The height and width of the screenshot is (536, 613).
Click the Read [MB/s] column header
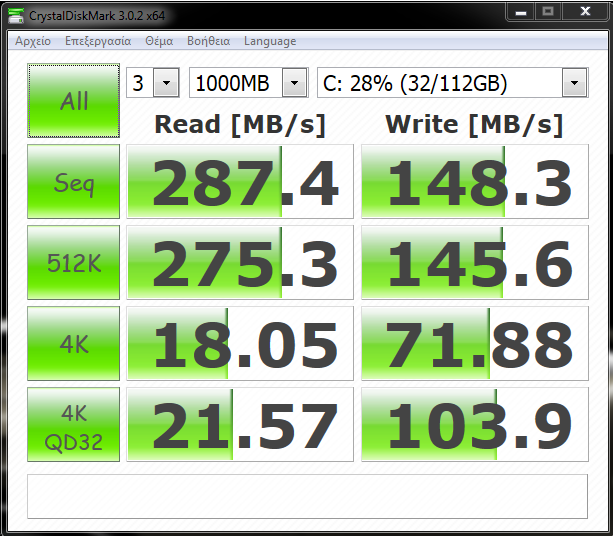click(x=240, y=125)
